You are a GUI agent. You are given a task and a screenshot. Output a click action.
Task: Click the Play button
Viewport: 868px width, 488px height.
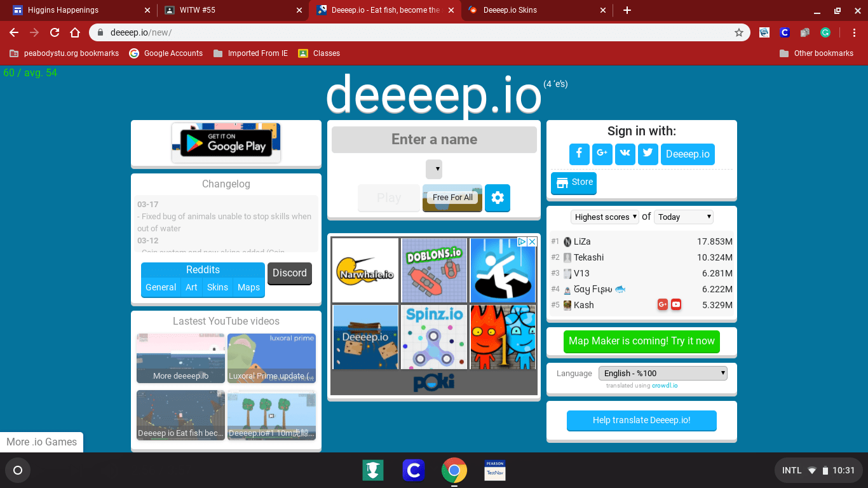click(389, 198)
